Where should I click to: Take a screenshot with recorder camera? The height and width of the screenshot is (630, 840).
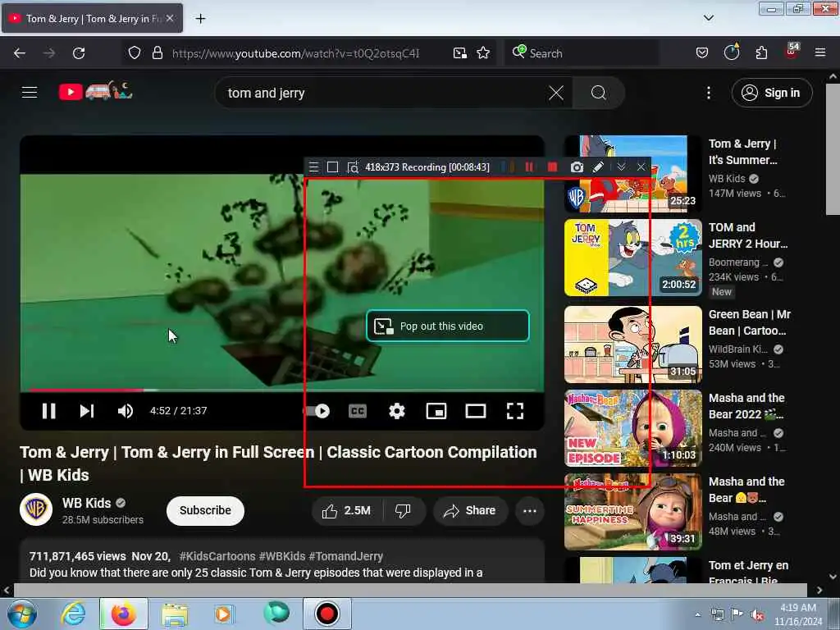[577, 167]
